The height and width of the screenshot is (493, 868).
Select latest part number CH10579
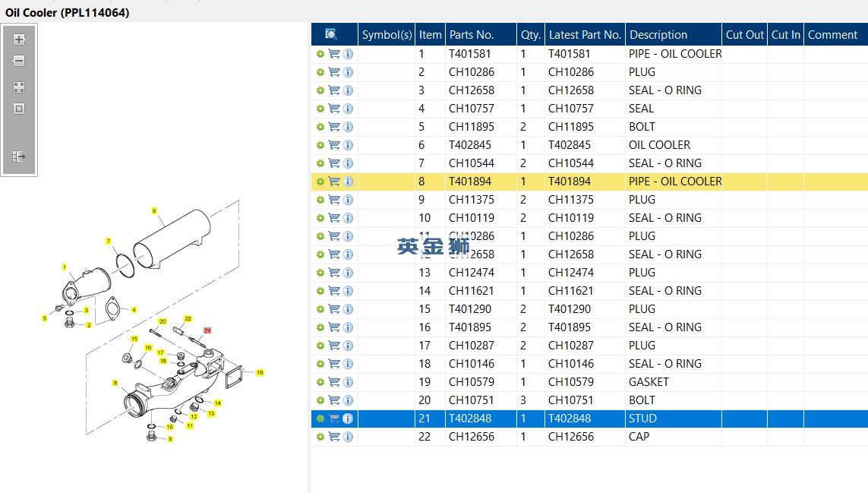click(x=571, y=382)
